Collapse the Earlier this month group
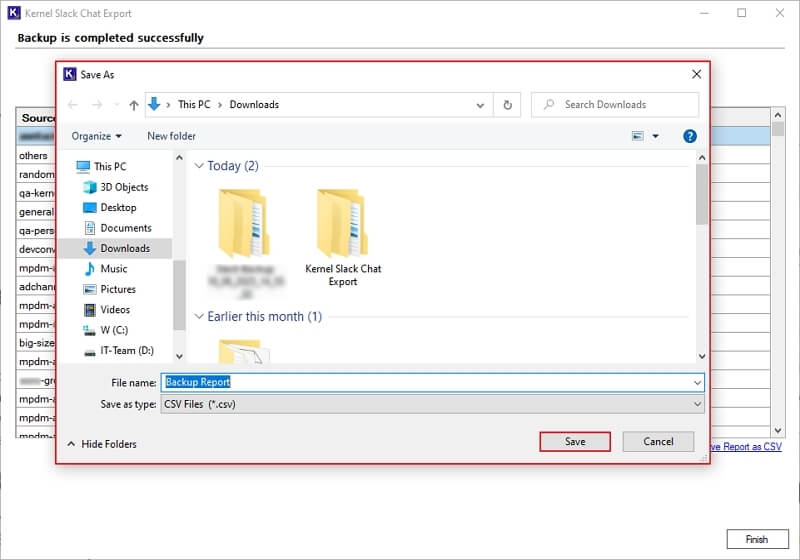This screenshot has height=560, width=800. tap(199, 317)
